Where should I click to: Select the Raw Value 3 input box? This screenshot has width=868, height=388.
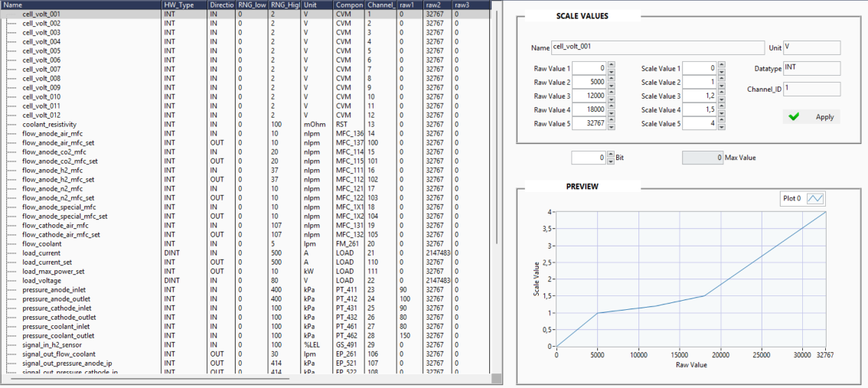588,96
